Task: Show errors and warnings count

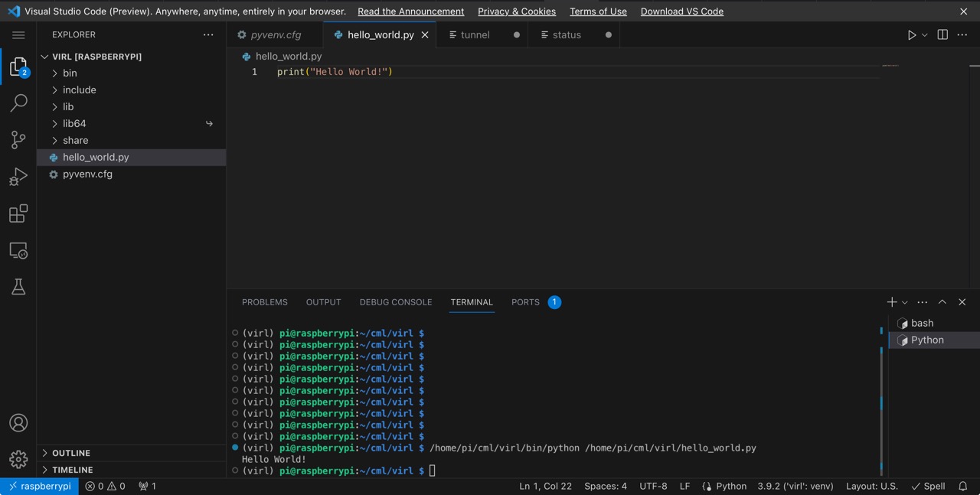Action: coord(105,487)
